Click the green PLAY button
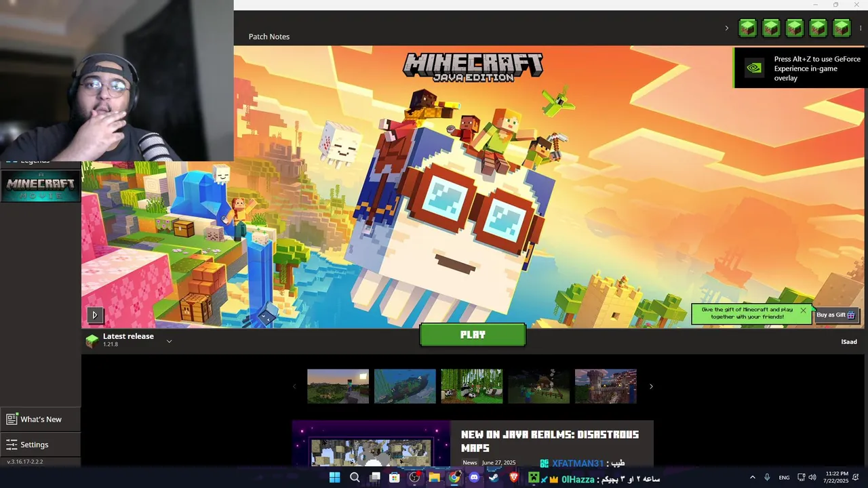The height and width of the screenshot is (488, 868). click(x=473, y=335)
